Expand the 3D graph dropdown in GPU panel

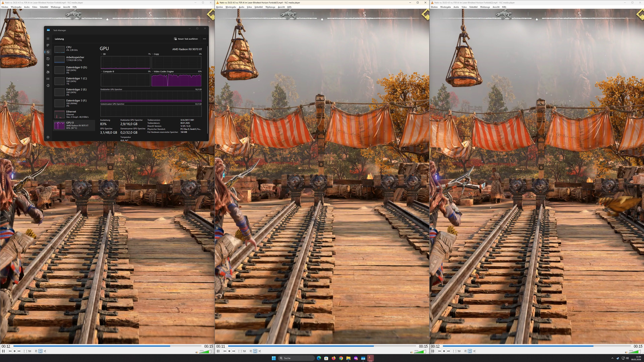click(x=101, y=54)
